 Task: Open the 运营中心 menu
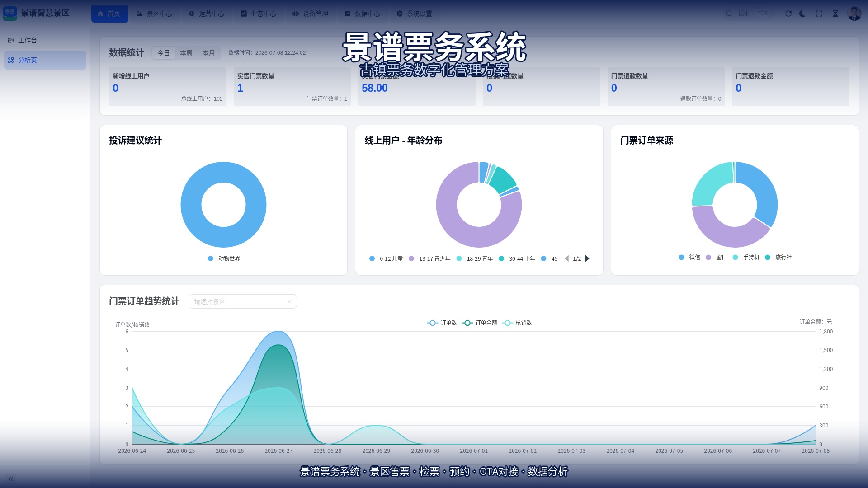(207, 14)
